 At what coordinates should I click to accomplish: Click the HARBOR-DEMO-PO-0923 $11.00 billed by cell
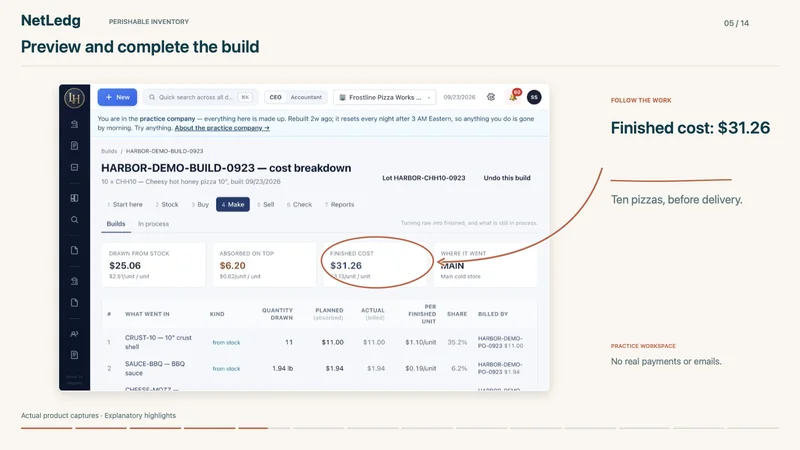501,342
